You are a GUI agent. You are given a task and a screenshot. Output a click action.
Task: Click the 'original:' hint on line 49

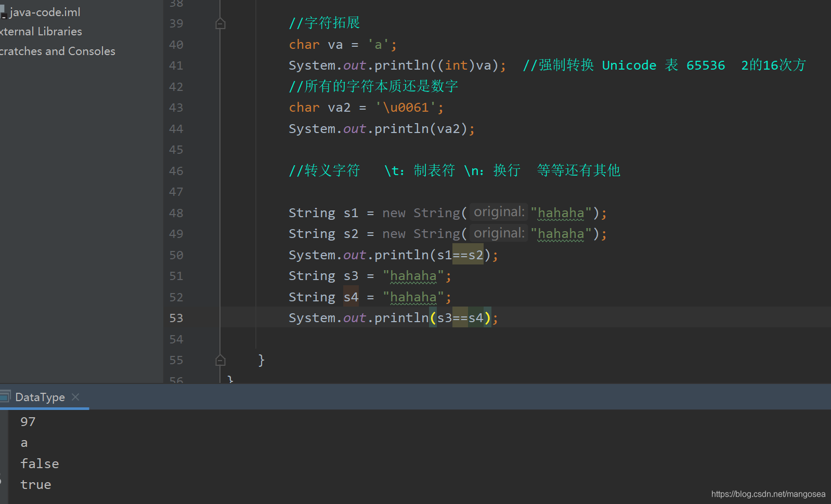[x=499, y=233]
